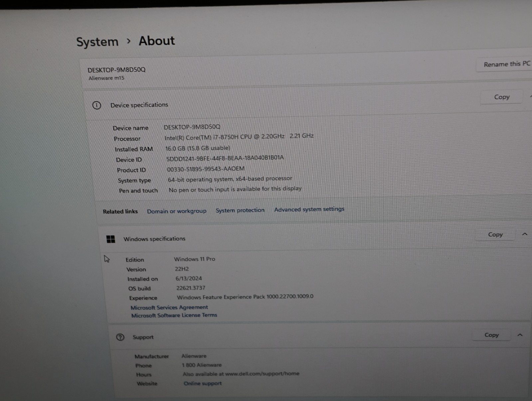Image resolution: width=532 pixels, height=401 pixels.
Task: Select the Device ID value text
Action: [x=225, y=158]
